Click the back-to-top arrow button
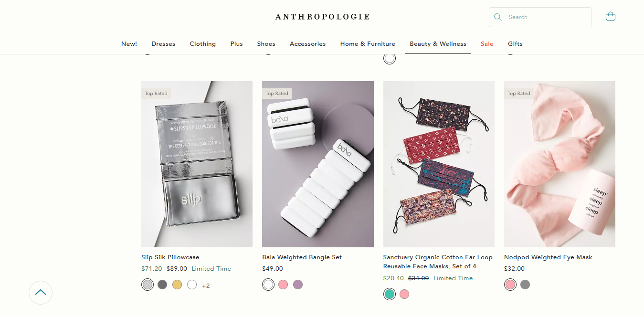The height and width of the screenshot is (317, 644). pos(41,292)
